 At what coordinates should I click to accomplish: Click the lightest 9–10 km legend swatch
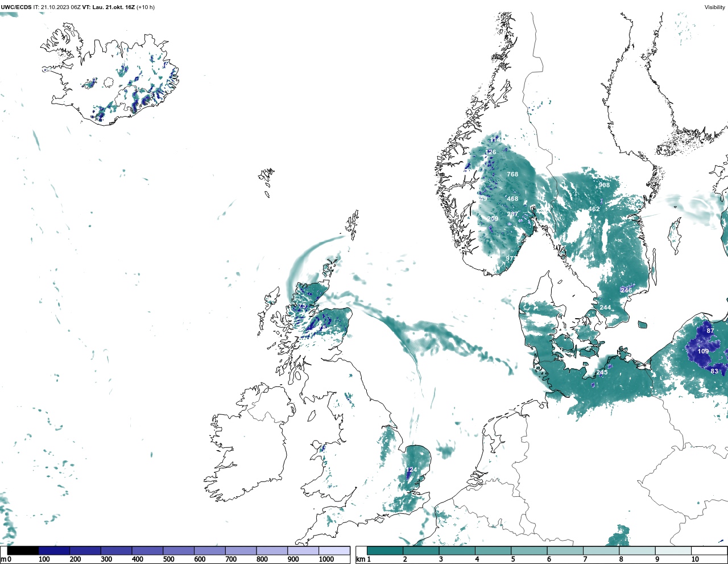673,550
